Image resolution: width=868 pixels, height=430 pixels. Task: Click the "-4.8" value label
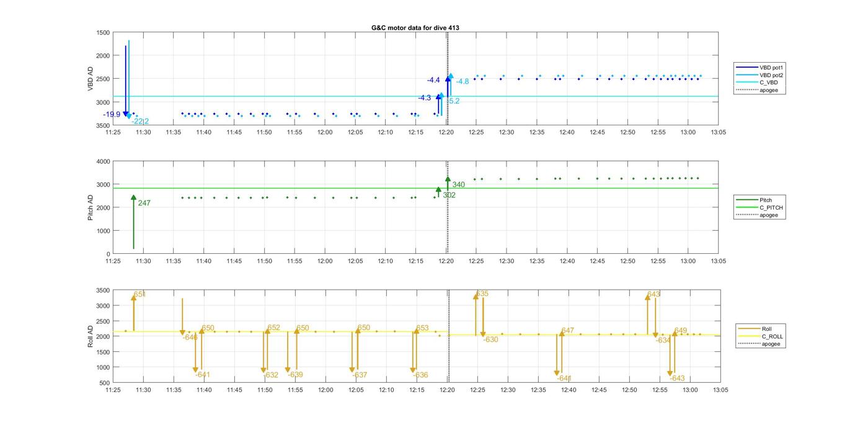[x=463, y=81]
